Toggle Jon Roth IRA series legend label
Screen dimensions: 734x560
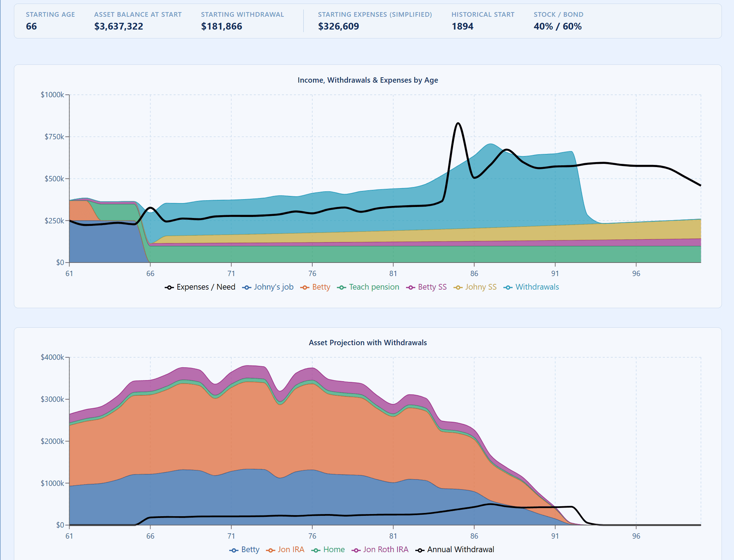pos(386,550)
